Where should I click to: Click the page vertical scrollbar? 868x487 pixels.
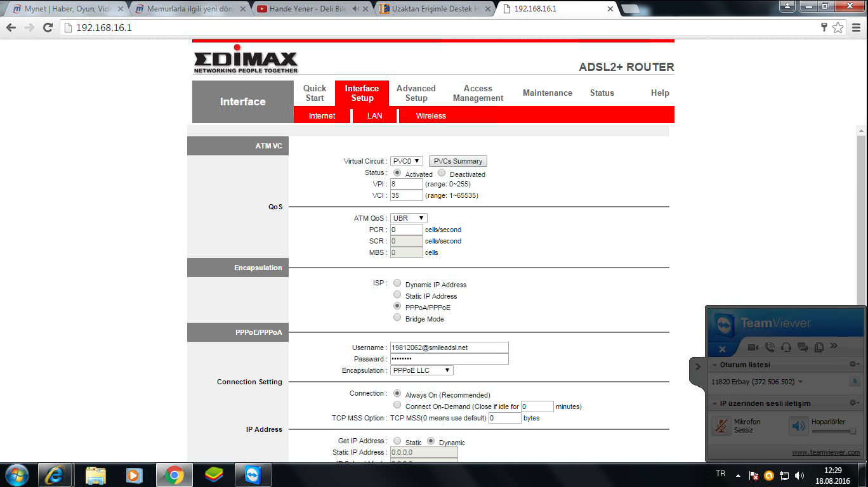point(861,293)
